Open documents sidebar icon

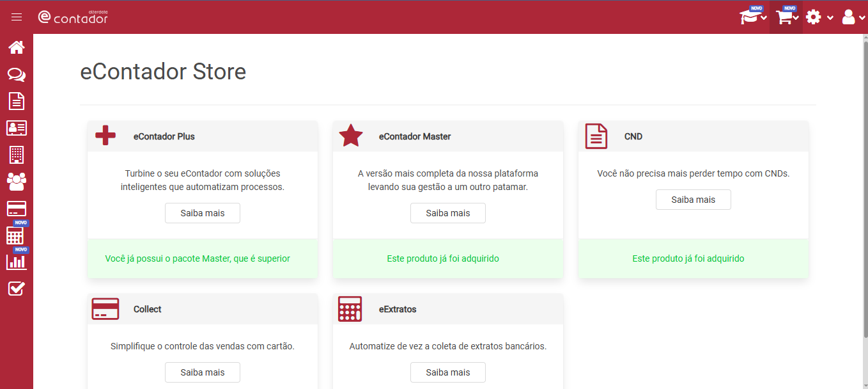coord(17,101)
